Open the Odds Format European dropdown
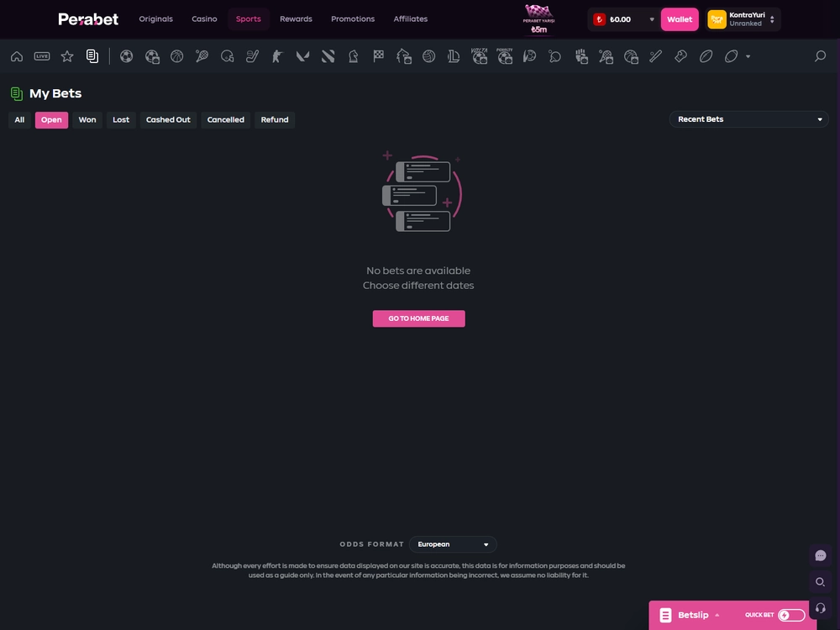 pos(453,544)
